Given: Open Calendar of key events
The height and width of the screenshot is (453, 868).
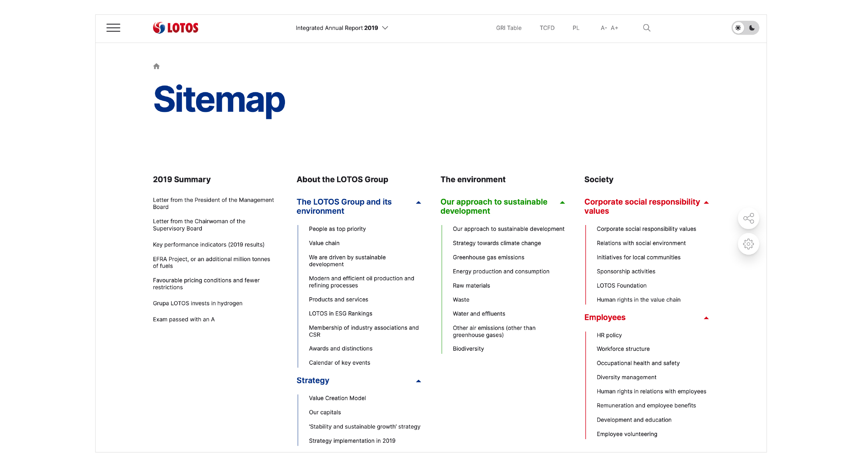Looking at the screenshot, I should pyautogui.click(x=340, y=363).
